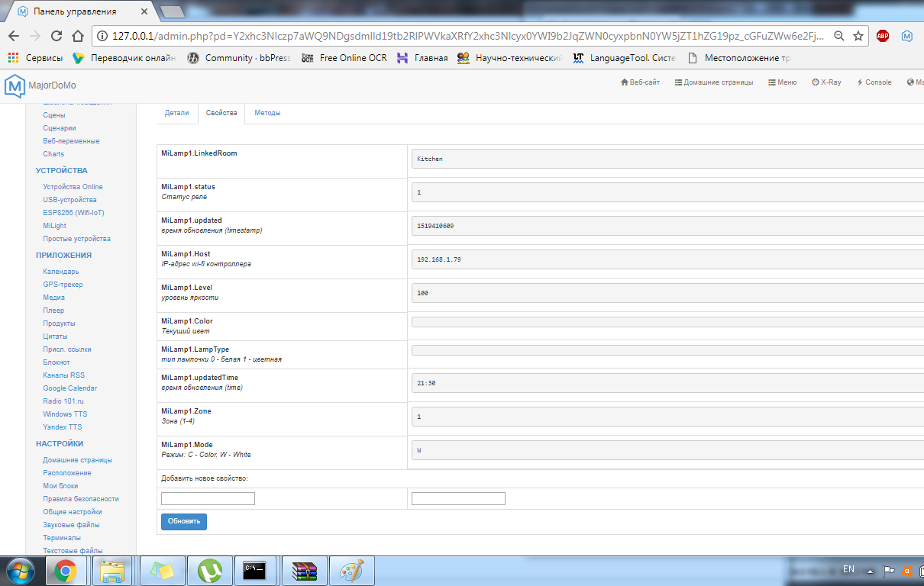Screen dimensions: 924x586
Task: Open Sticky Notes from the taskbar
Action: coord(161,571)
